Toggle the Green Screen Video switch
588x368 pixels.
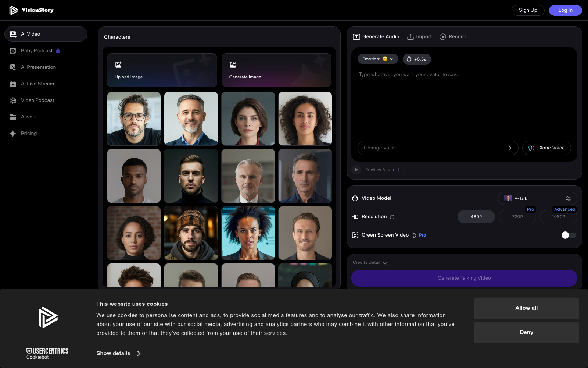568,235
